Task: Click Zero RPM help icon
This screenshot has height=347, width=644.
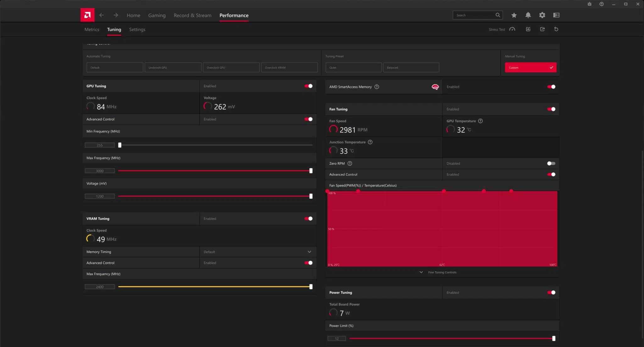Action: click(350, 163)
